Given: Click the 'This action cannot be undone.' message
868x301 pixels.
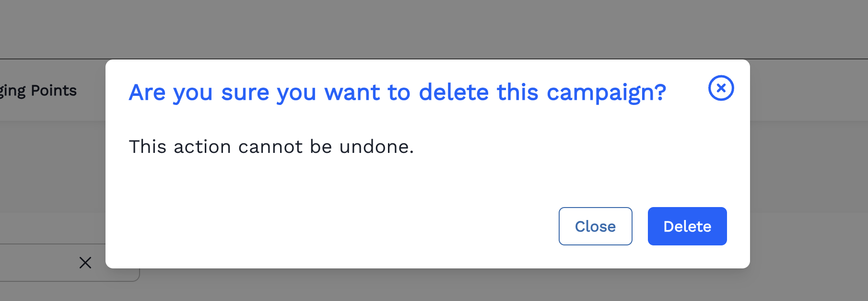Looking at the screenshot, I should point(271,147).
